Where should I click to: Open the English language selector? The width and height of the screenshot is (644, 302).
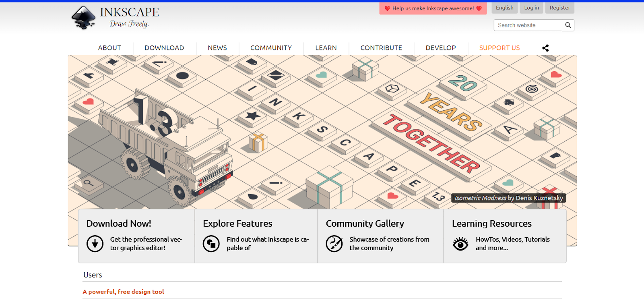505,8
